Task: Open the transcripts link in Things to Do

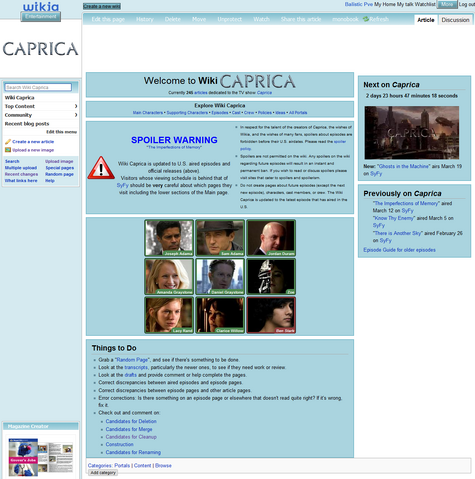Action: [x=136, y=367]
